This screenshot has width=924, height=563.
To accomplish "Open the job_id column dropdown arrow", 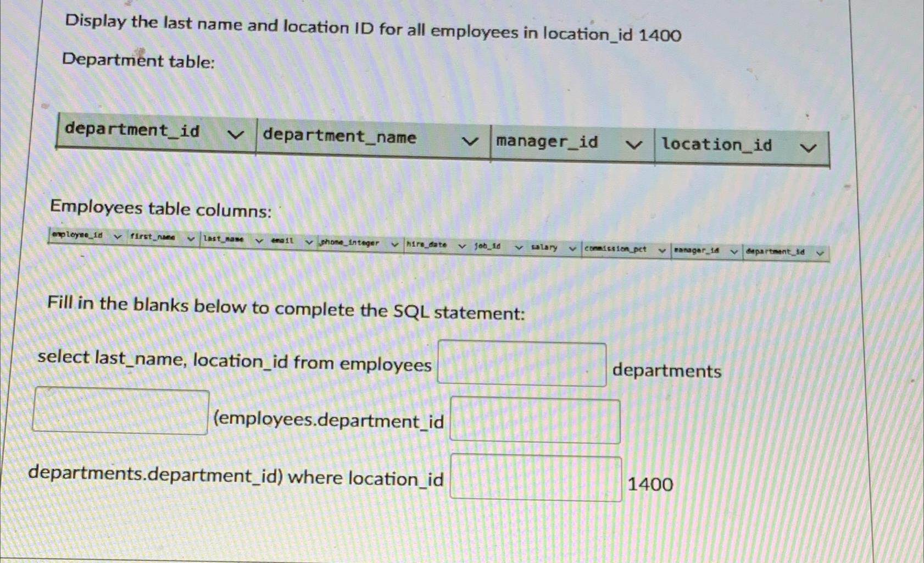I will [519, 248].
